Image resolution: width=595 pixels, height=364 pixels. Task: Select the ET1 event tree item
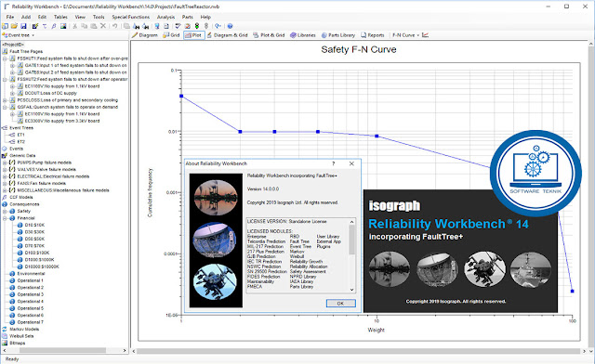pos(20,135)
